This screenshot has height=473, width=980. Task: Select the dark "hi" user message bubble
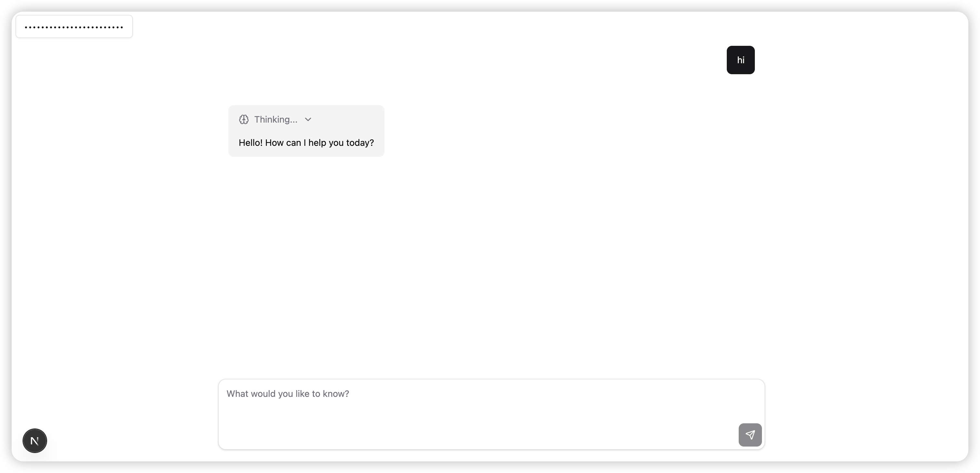740,60
